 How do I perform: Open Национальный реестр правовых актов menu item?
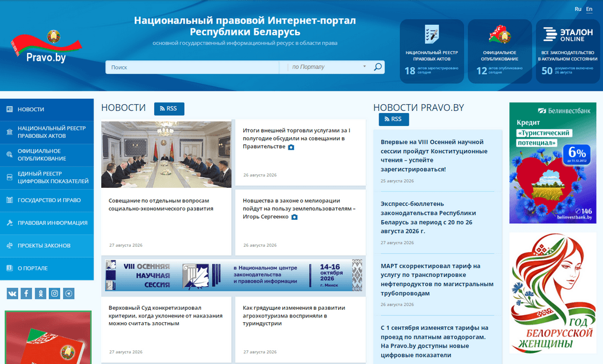[x=47, y=132]
